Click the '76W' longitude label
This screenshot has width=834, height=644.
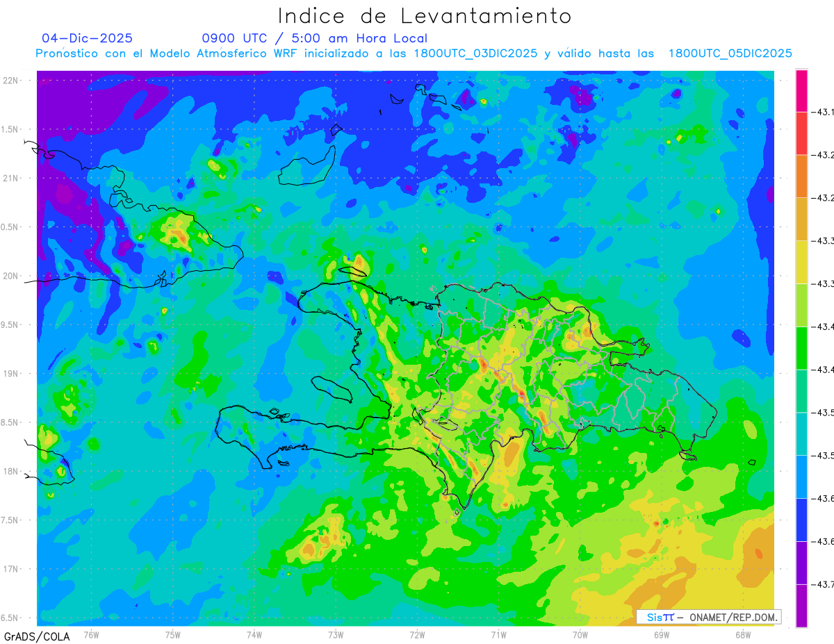tap(91, 634)
